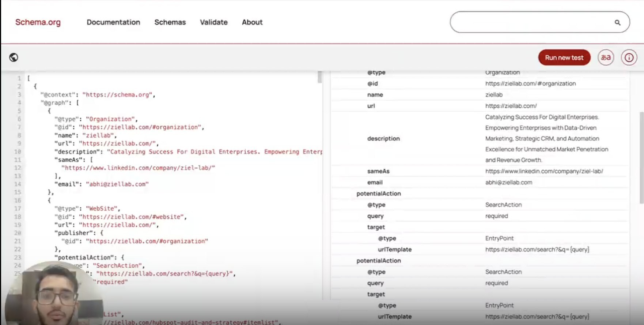
Task: Select the name row value ziellab
Action: 494,95
